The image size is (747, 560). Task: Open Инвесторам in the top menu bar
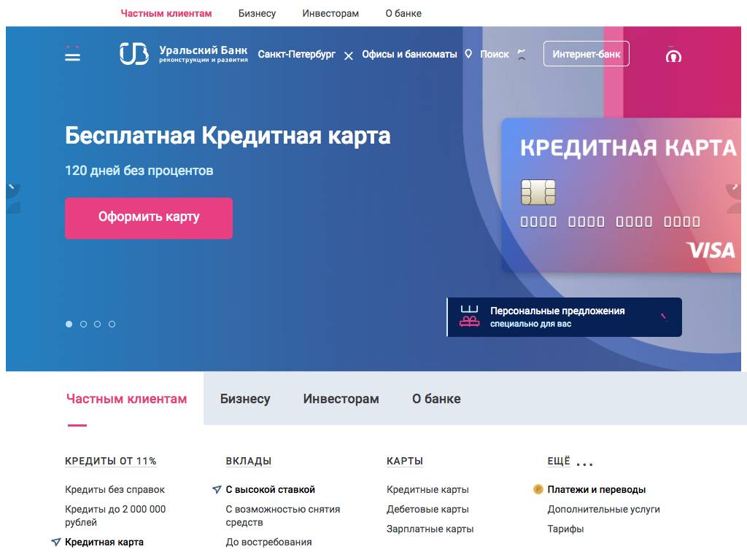[330, 13]
